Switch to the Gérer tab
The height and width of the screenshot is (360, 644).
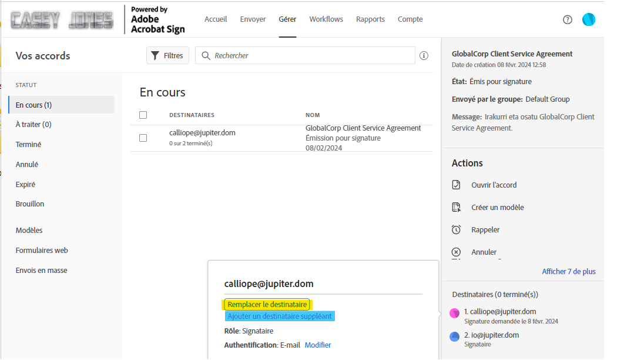(x=287, y=19)
